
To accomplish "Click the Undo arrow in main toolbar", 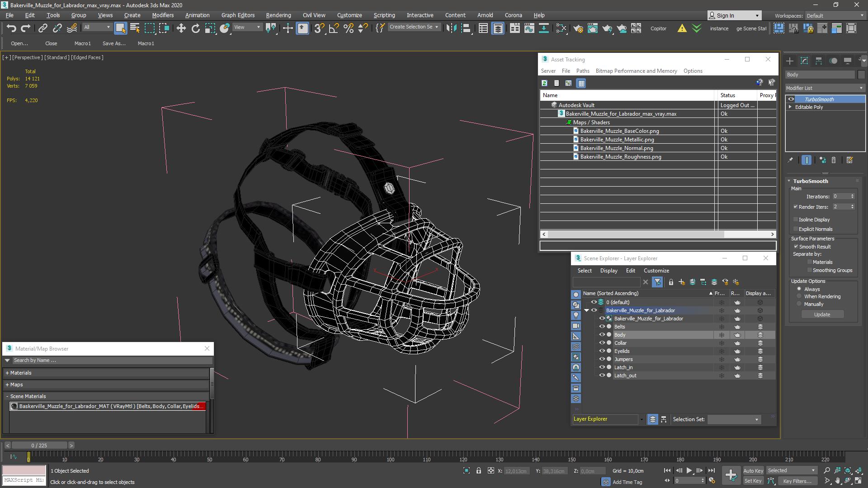I will (11, 28).
